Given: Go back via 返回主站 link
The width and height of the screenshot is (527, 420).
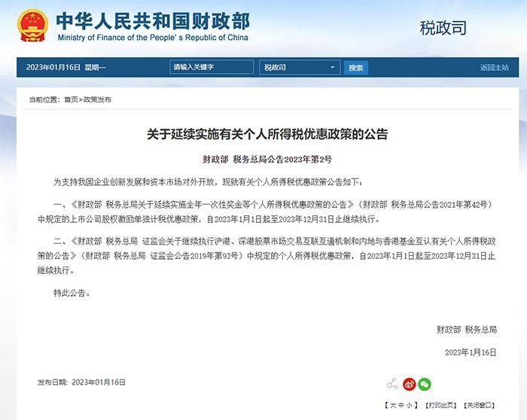Looking at the screenshot, I should [495, 68].
